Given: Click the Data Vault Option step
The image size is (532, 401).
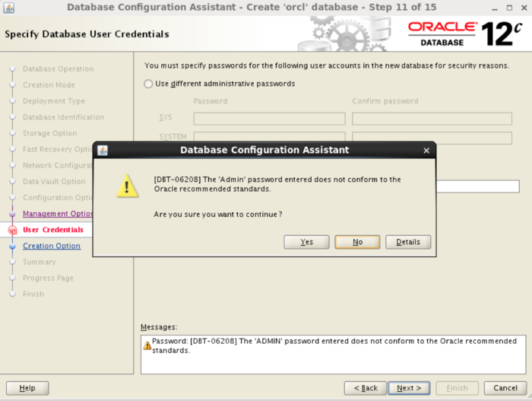Looking at the screenshot, I should (x=54, y=181).
